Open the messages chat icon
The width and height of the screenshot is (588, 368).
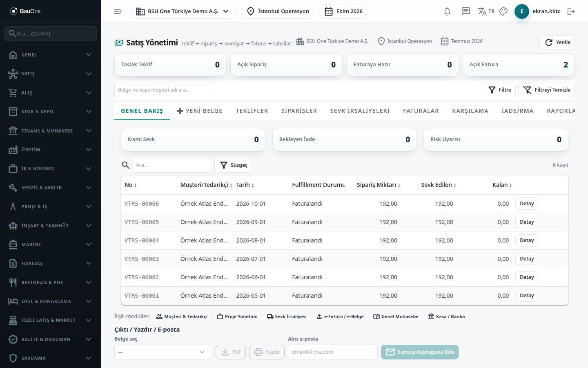click(466, 11)
